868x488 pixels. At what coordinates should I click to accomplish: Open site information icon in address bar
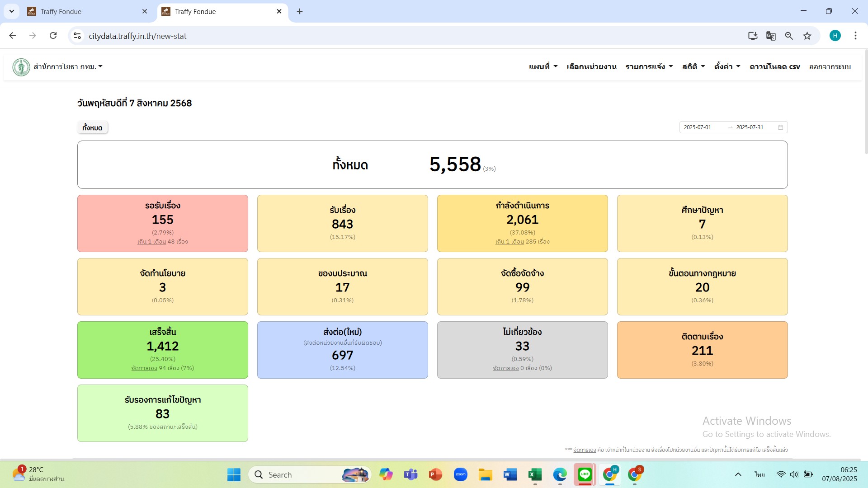coord(77,36)
